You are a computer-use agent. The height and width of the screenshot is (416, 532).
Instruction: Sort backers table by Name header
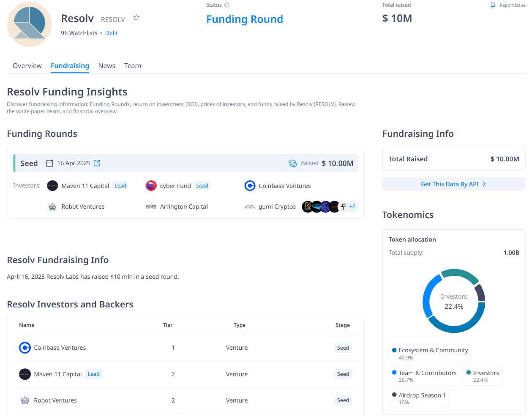[x=27, y=325]
